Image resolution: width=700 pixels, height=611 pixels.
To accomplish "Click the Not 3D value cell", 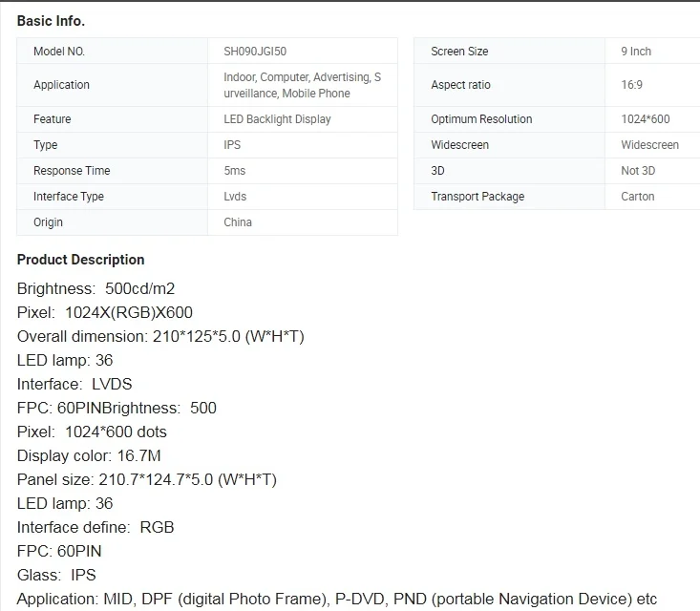I will (652, 171).
